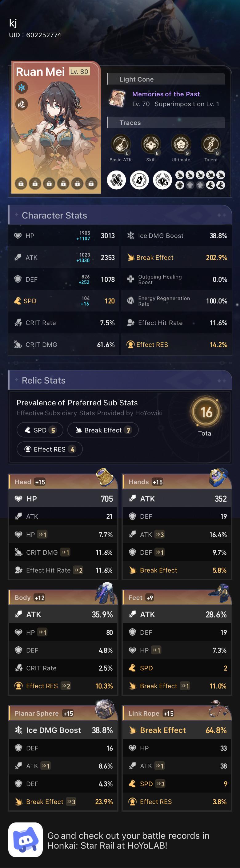Image resolution: width=240 pixels, height=868 pixels.
Task: Unlock the first Eidolon lock icon
Action: 21,183
